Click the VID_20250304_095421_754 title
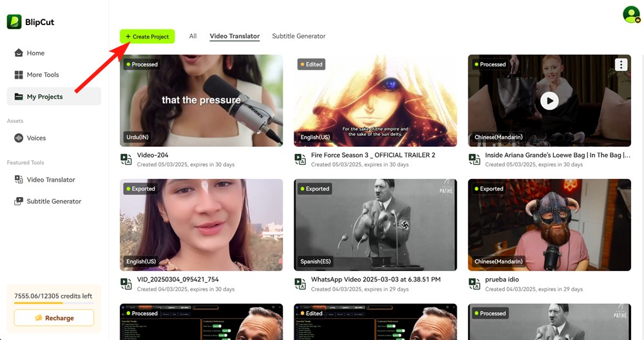This screenshot has width=644, height=340. point(178,279)
